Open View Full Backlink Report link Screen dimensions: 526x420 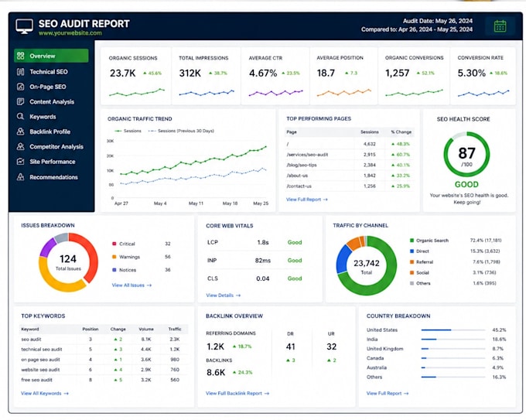237,393
